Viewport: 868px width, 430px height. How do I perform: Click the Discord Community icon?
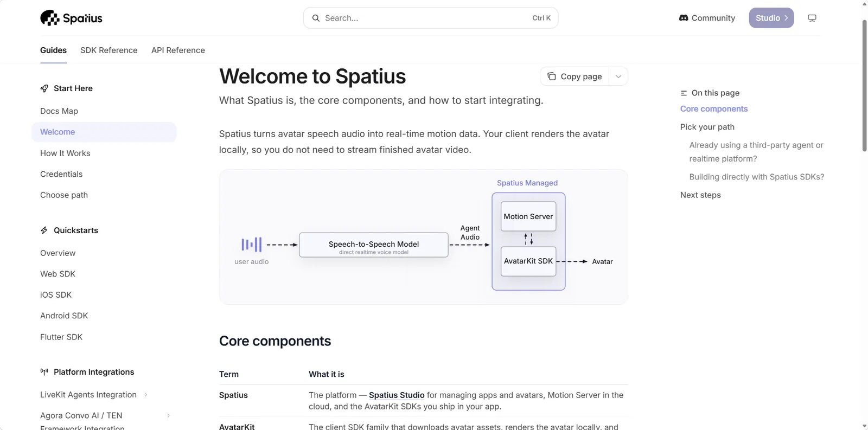point(684,18)
